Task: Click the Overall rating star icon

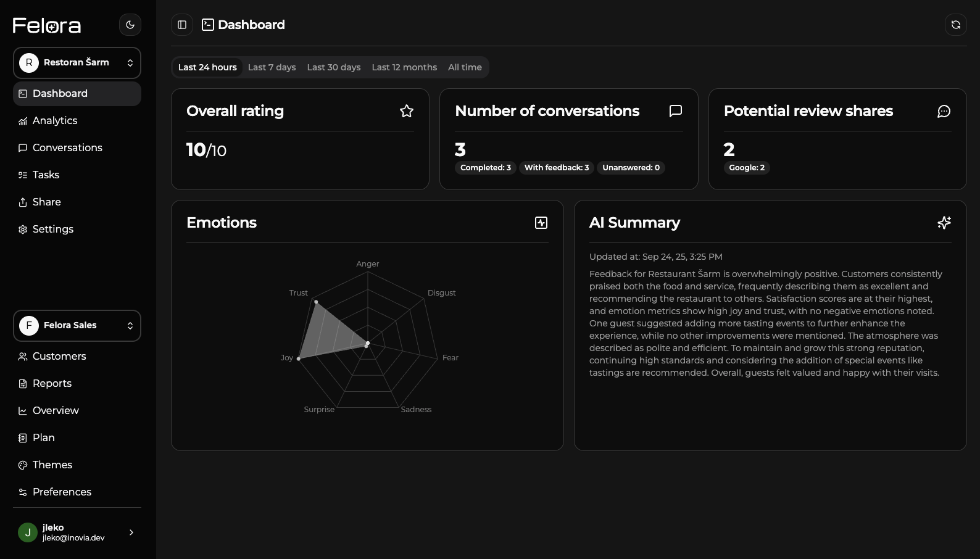Action: 406,111
